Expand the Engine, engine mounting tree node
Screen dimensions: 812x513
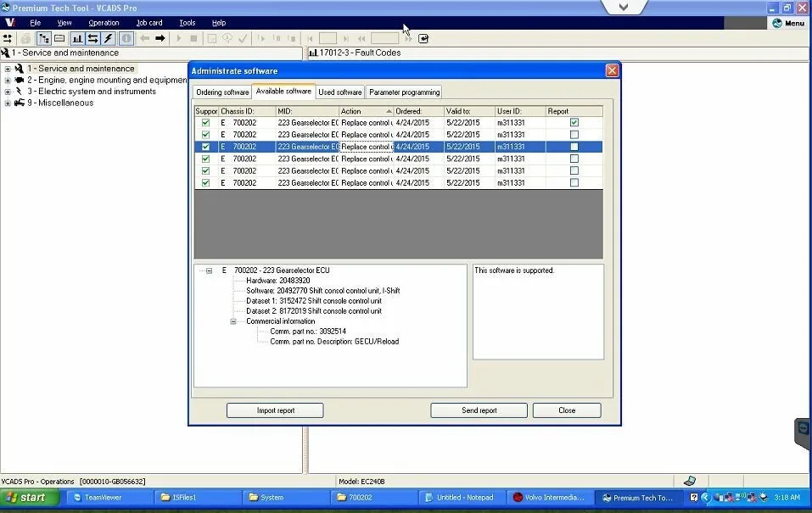(x=8, y=81)
